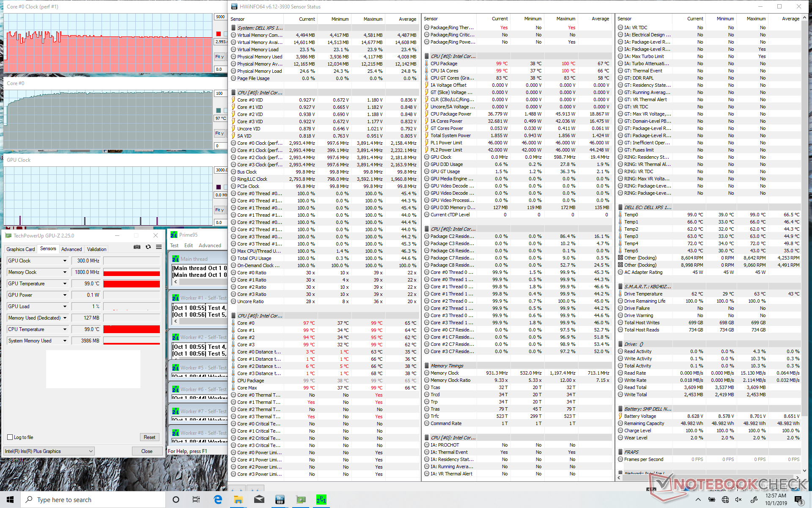Click the HWiNFO taskbar icon
The image size is (812, 508).
pos(280,500)
